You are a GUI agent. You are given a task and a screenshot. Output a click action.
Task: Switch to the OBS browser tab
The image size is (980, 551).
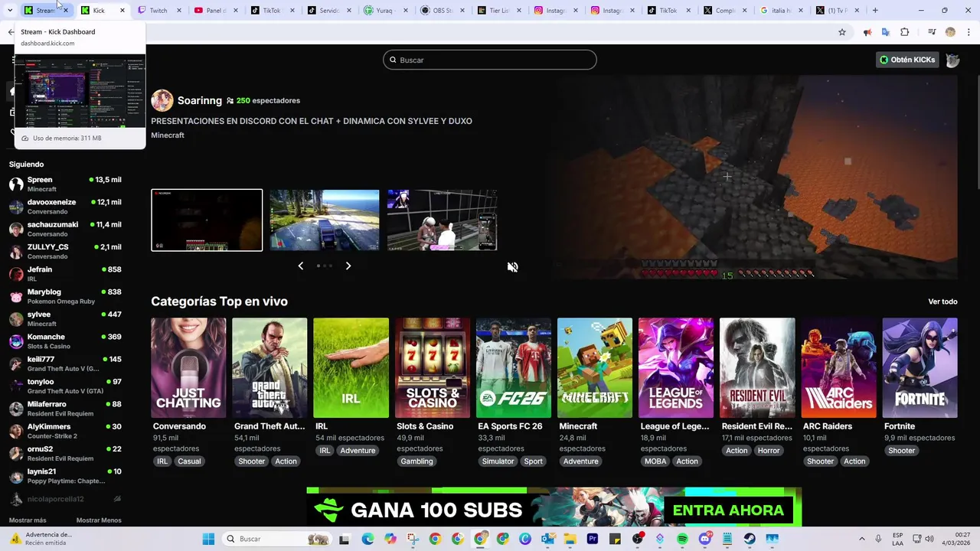click(x=443, y=11)
